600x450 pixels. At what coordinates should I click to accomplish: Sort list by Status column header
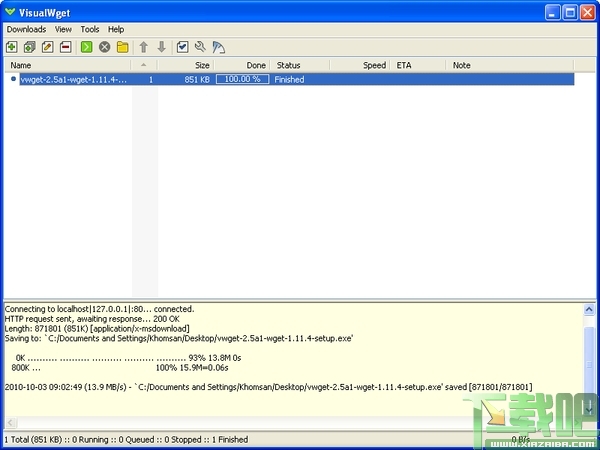(300, 65)
